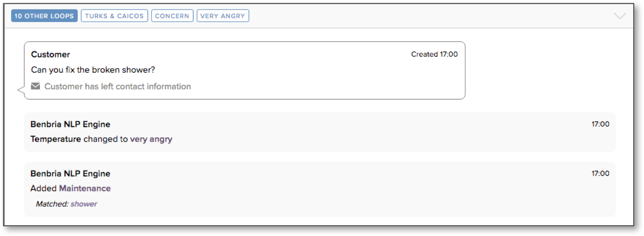Image resolution: width=644 pixels, height=236 pixels.
Task: Select the Turks & Caicos tag
Action: (114, 16)
